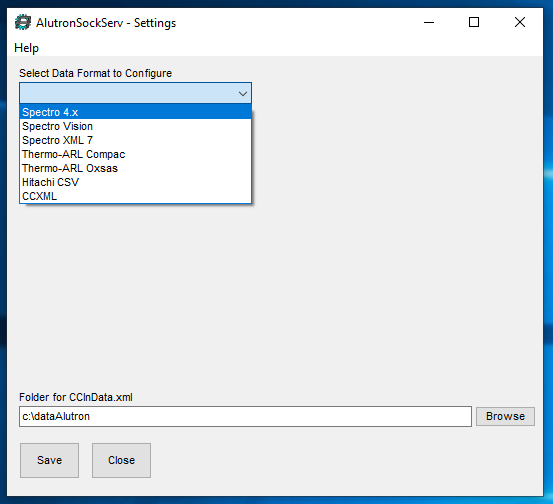Viewport: 553px width, 504px height.
Task: Click the AlutronSockServ - Settings title text
Action: click(106, 23)
